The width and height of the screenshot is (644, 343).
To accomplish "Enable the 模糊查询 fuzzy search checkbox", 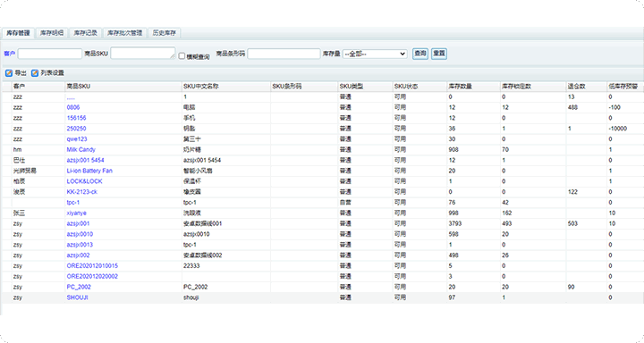I will point(182,55).
